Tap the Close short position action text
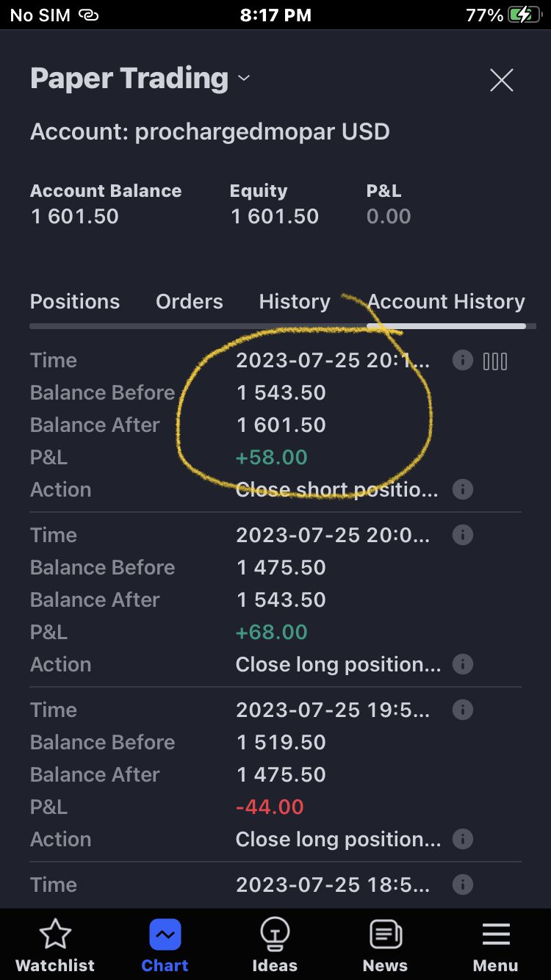This screenshot has width=551, height=980. (x=336, y=489)
